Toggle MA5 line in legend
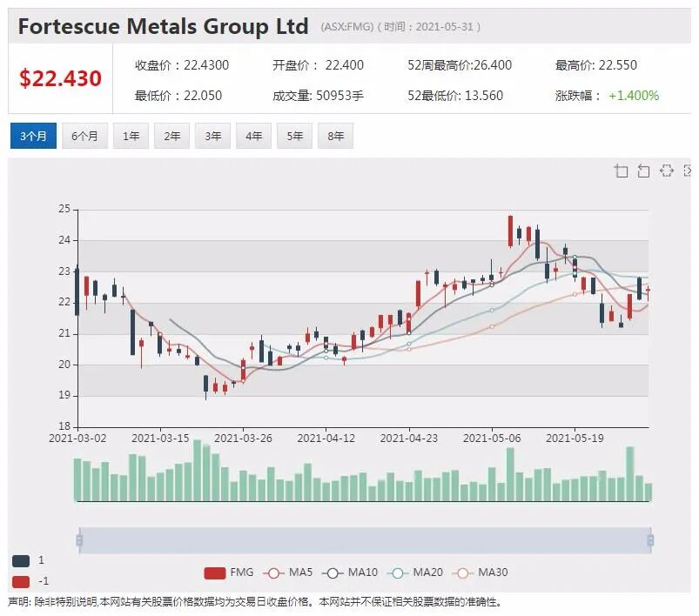This screenshot has width=699, height=616. coord(288,572)
